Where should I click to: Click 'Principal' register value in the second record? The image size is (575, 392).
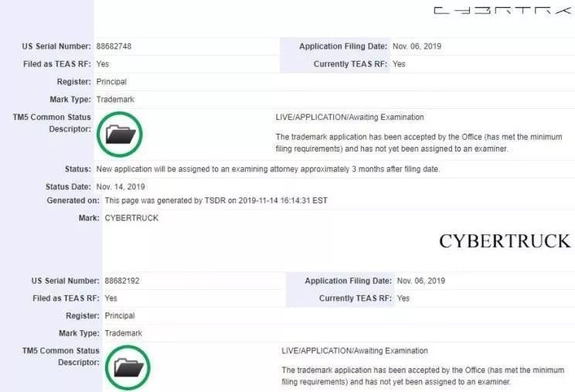click(x=120, y=315)
